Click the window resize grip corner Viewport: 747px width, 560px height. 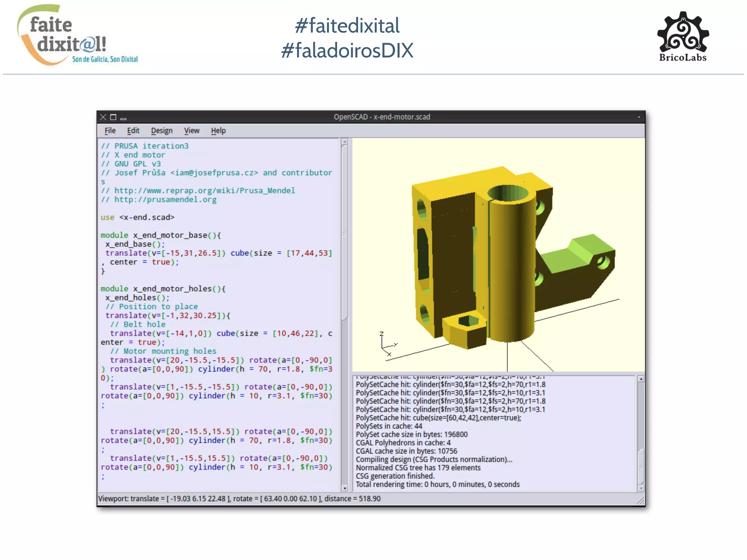tap(640, 501)
